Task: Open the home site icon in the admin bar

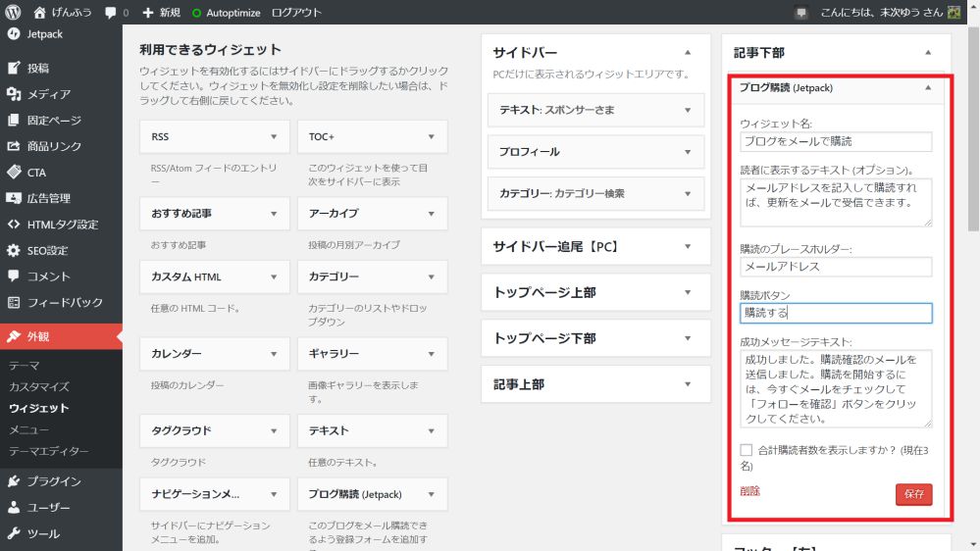Action: 39,12
